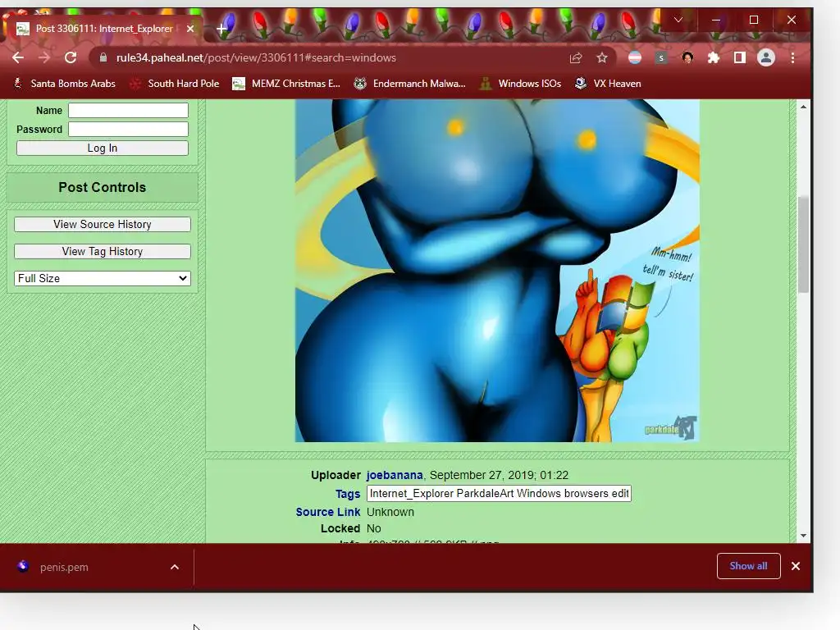Select the 'Post 3306111: Internet_Explorer' tab
Screen dimensions: 840x630
pyautogui.click(x=104, y=29)
